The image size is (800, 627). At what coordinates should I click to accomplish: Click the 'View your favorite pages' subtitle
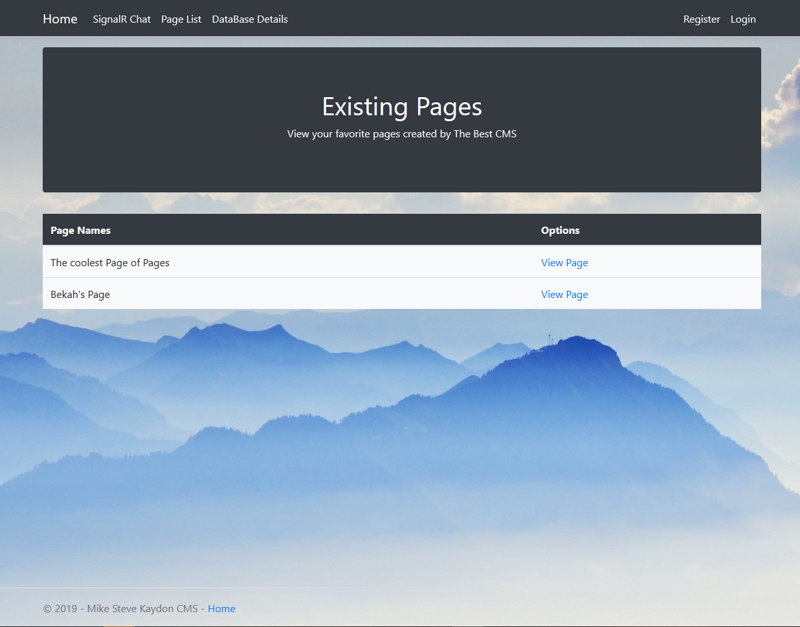click(x=402, y=134)
